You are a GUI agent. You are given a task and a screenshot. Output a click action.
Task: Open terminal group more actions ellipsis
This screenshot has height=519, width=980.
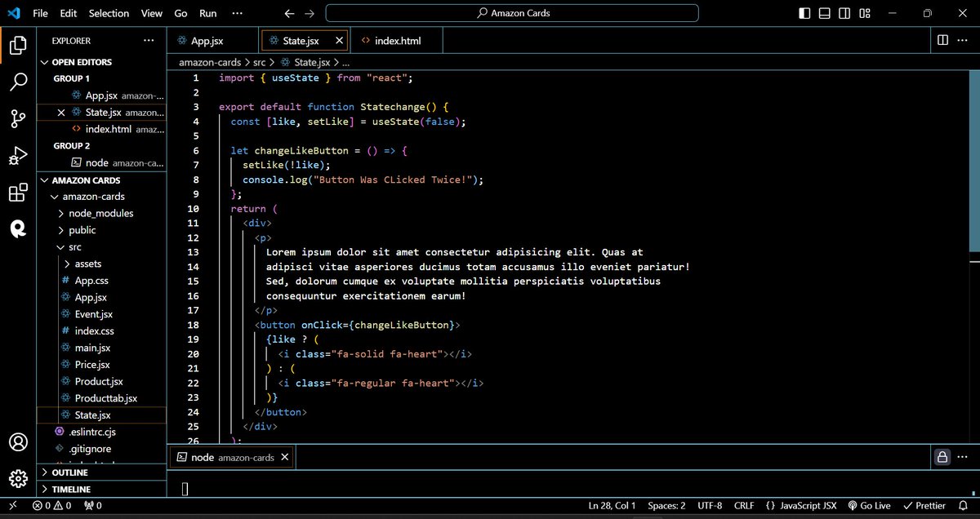click(x=964, y=458)
